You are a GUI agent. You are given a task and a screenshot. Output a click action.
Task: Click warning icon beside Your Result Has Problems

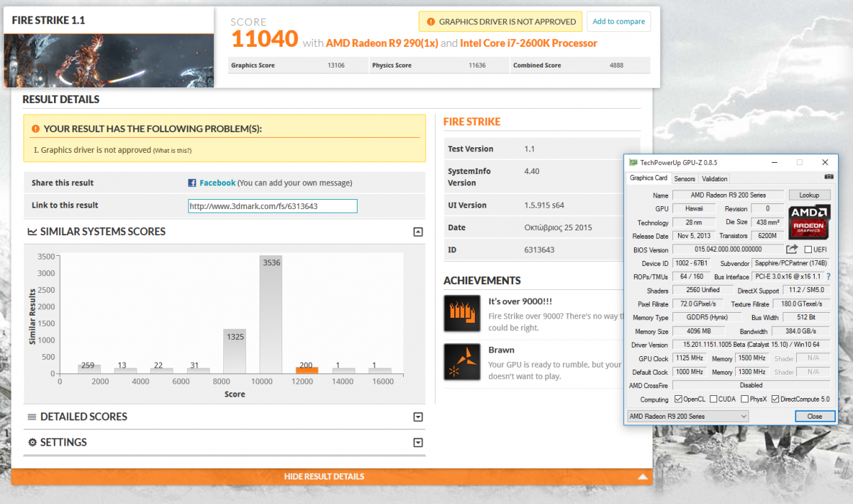click(36, 129)
